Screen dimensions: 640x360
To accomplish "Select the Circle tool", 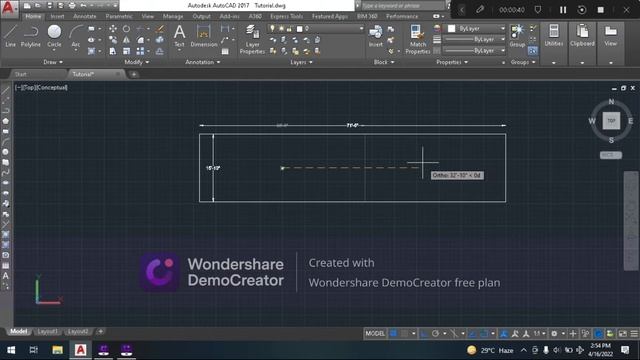I will pos(54,36).
